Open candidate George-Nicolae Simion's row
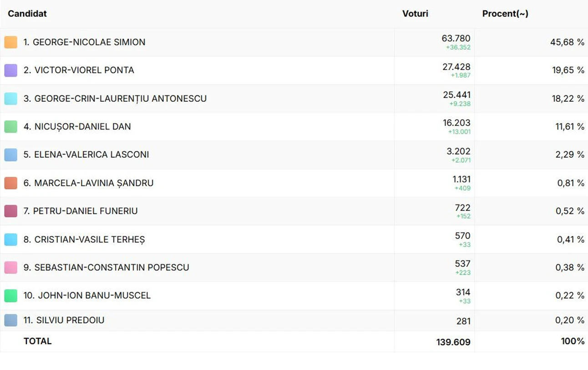The height and width of the screenshot is (370, 588). point(84,42)
